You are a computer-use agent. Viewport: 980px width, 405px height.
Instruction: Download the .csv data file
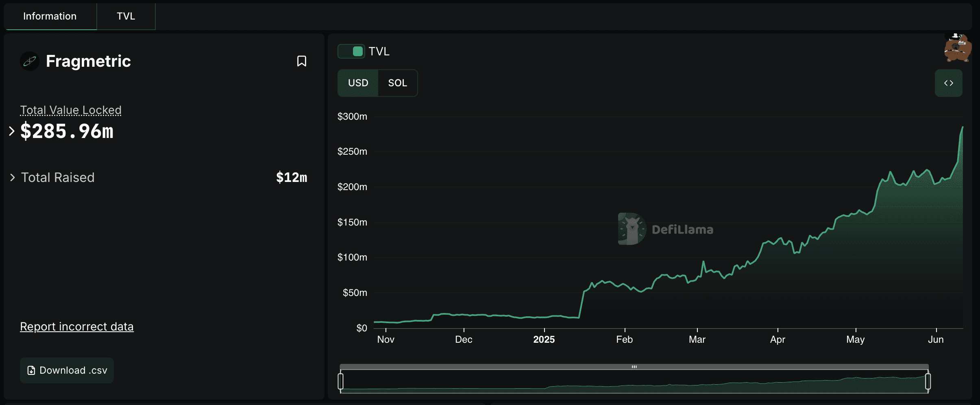(67, 370)
